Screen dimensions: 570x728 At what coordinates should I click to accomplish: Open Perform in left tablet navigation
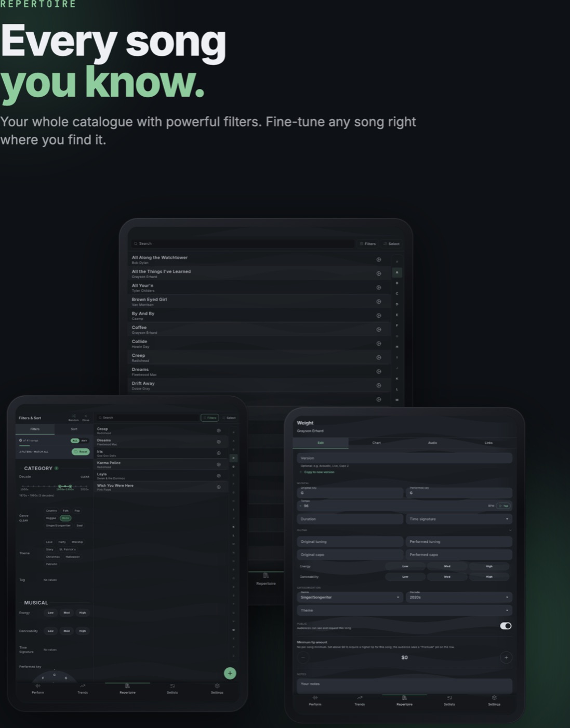(x=38, y=689)
